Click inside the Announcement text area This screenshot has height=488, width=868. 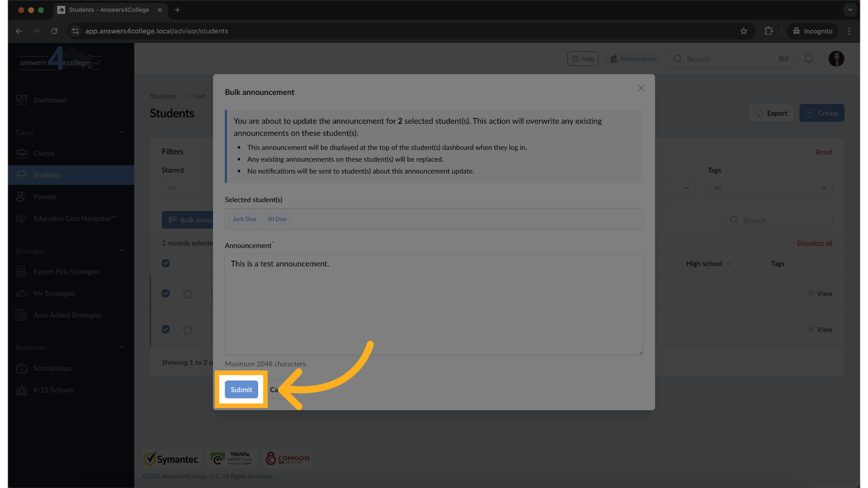click(434, 304)
